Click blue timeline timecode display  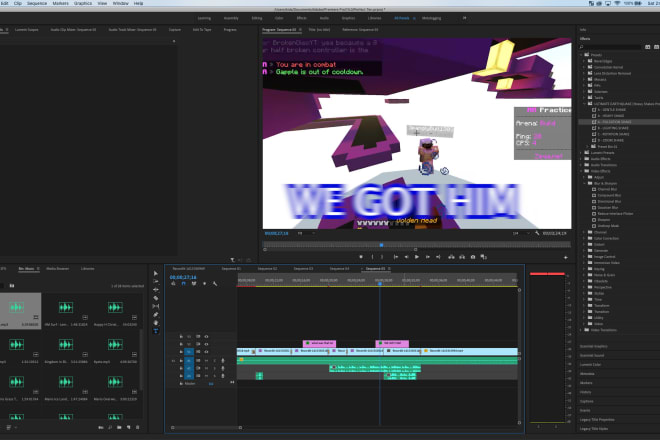pyautogui.click(x=183, y=277)
